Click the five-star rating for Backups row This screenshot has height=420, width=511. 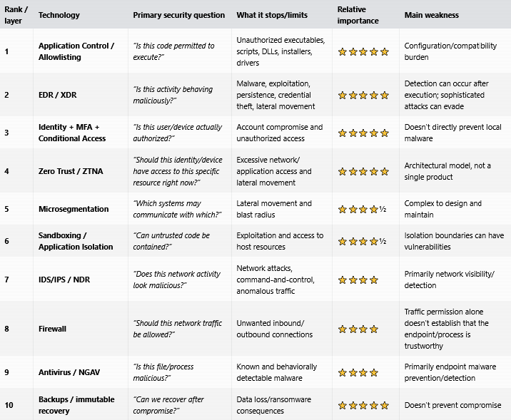click(363, 405)
